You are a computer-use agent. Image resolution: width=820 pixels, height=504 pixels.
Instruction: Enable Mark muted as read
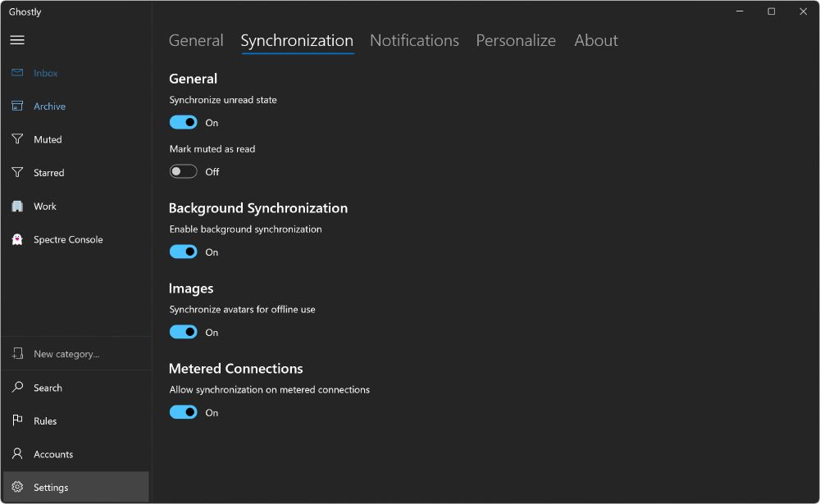click(x=183, y=171)
